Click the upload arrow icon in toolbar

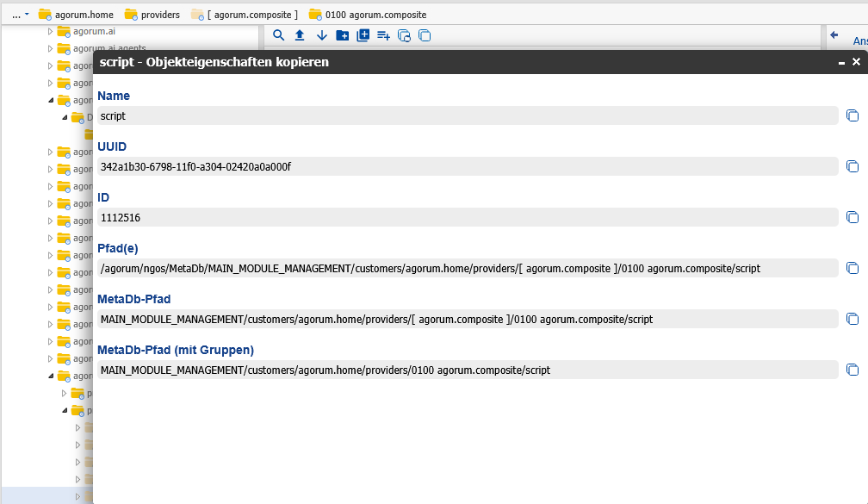pos(300,35)
